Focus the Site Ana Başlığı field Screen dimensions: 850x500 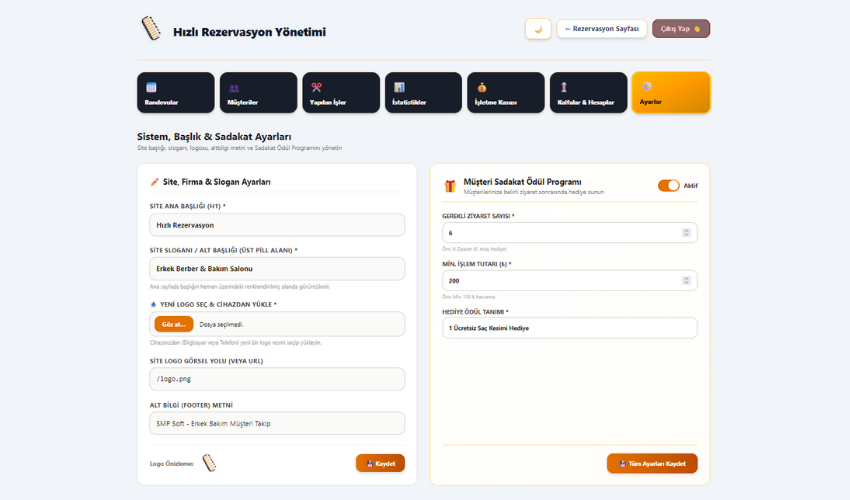tap(277, 225)
